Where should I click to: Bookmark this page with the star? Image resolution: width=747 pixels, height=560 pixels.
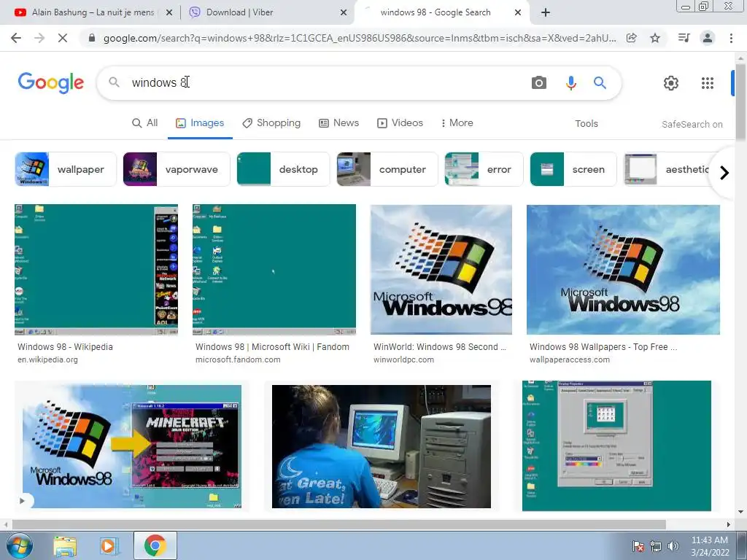point(655,38)
